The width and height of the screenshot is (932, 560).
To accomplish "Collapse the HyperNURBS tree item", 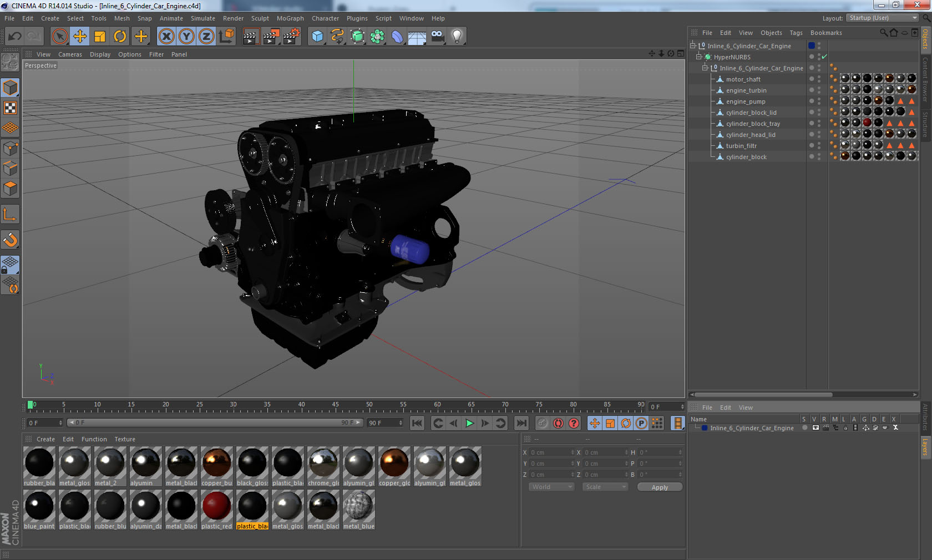I will 699,57.
